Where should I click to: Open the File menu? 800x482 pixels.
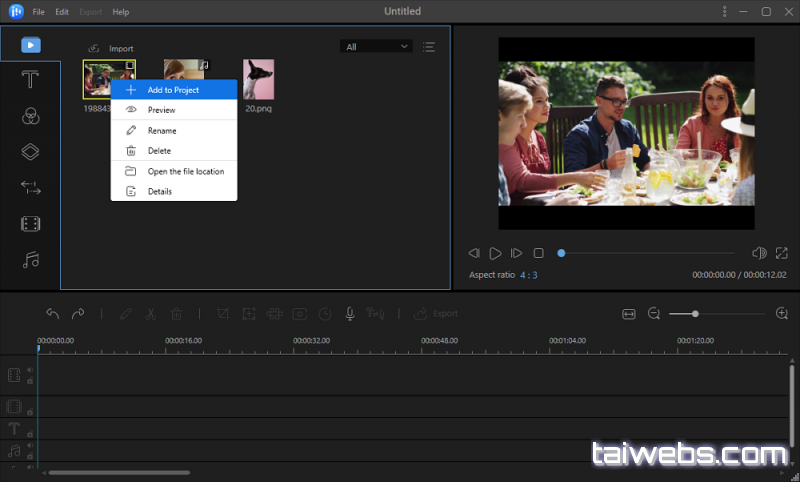click(38, 12)
